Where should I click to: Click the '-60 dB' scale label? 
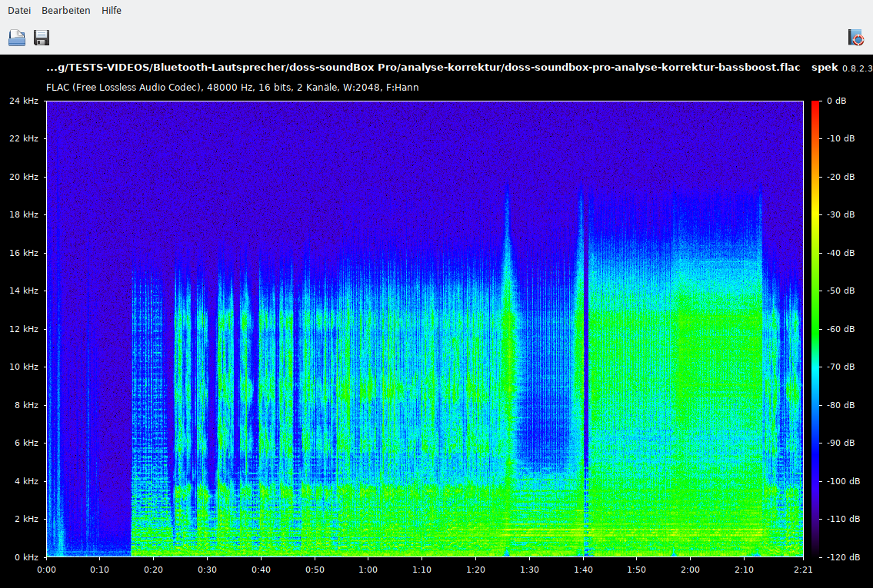pos(840,329)
